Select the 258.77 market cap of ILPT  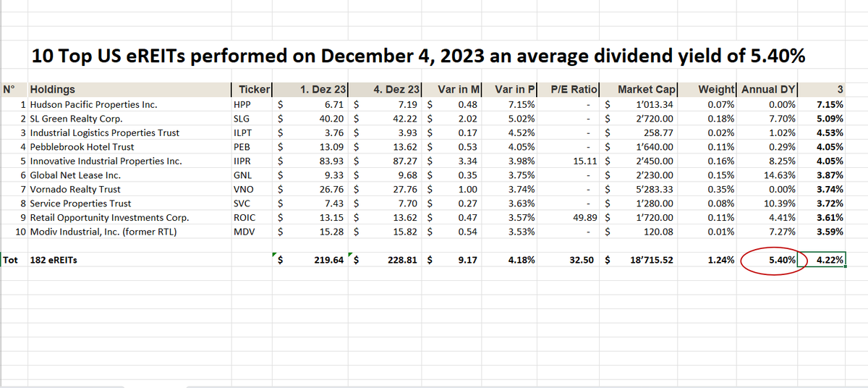658,132
